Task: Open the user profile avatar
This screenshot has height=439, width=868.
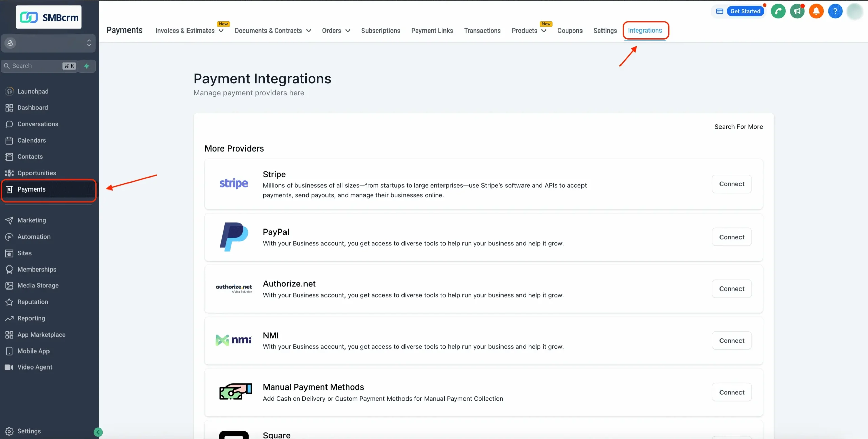Action: click(854, 11)
